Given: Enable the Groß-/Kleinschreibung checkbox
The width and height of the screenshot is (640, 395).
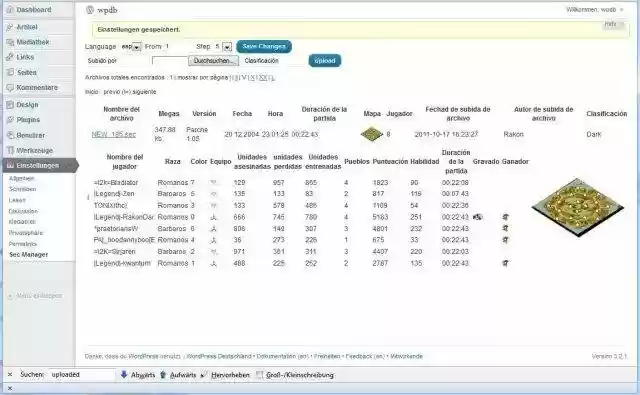Looking at the screenshot, I should (259, 375).
